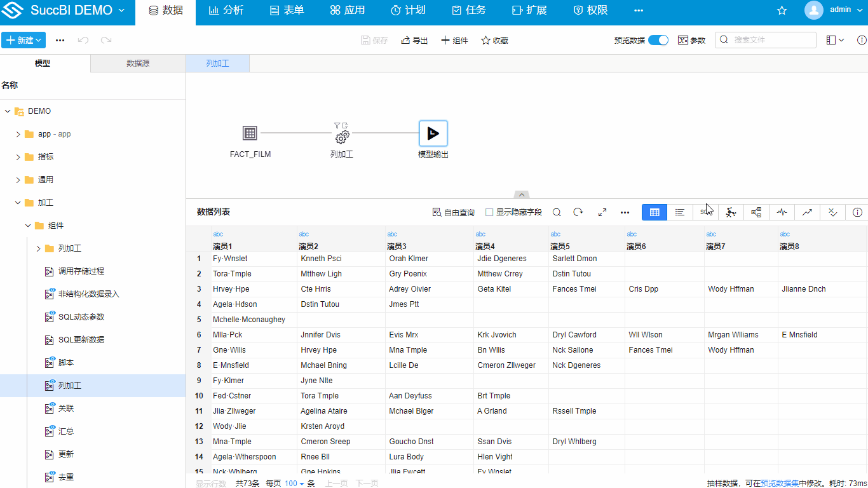This screenshot has width=868, height=488.
Task: Open the 每页 100 page size dropdown
Action: click(x=294, y=483)
